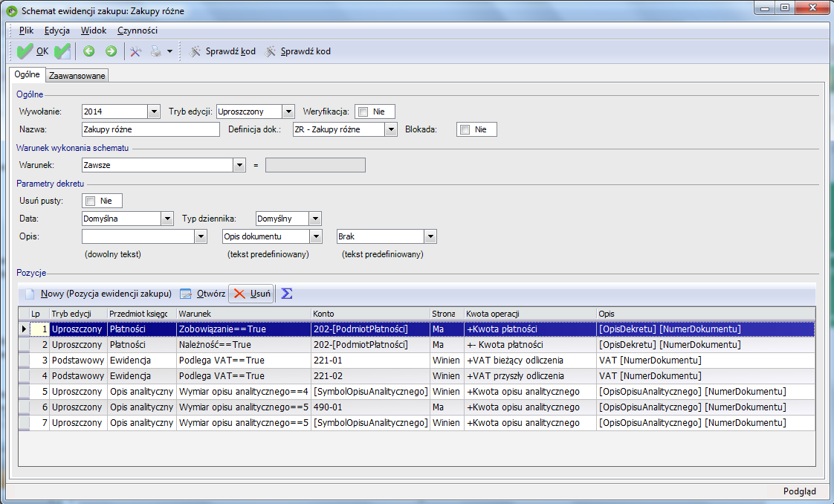Go to next record with right arrow
834x504 pixels.
coord(111,51)
